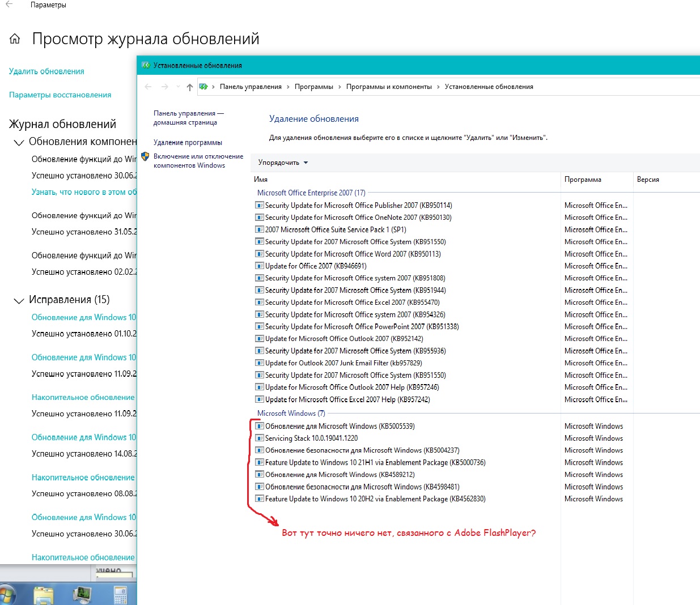This screenshot has height=605, width=700.
Task: Click icon of Office Suite Service Pack 1
Action: 260,229
